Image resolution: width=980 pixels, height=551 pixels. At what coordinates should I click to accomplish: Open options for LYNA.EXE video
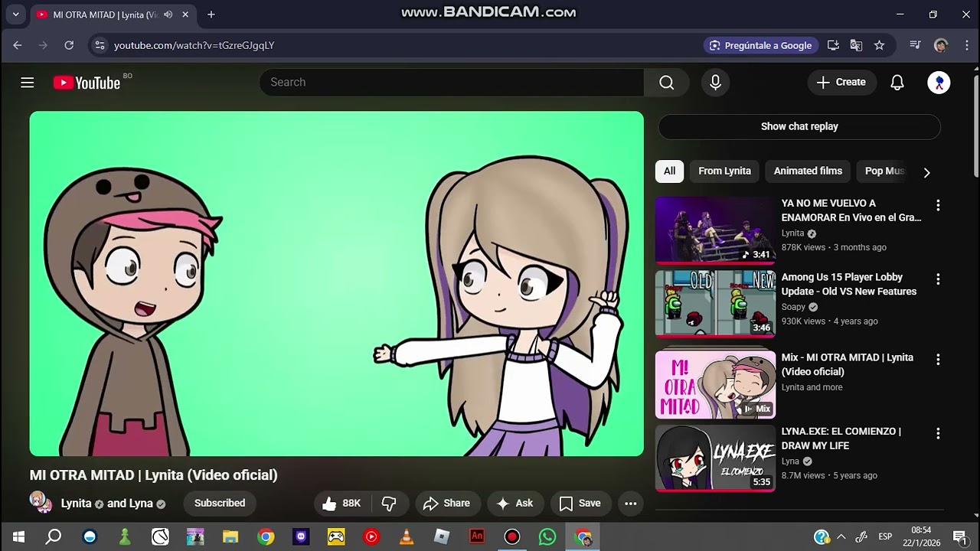pos(938,433)
